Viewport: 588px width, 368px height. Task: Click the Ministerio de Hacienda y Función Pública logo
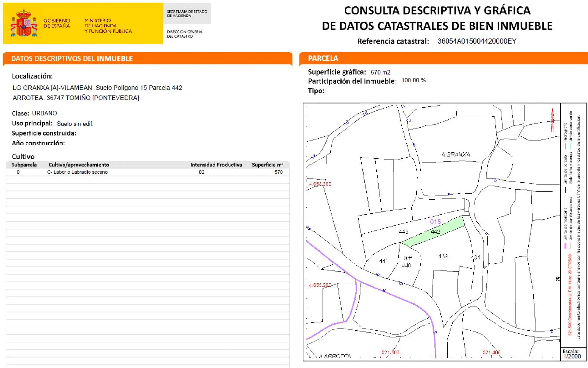coord(108,26)
